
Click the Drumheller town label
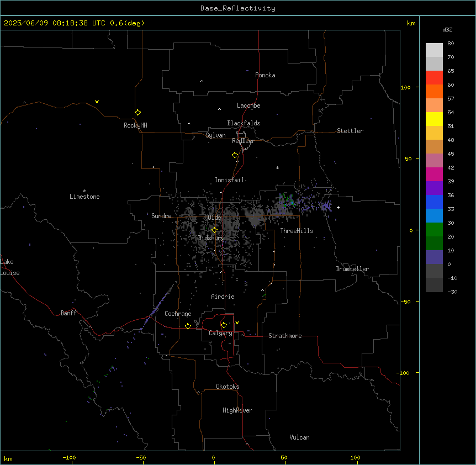pyautogui.click(x=352, y=269)
